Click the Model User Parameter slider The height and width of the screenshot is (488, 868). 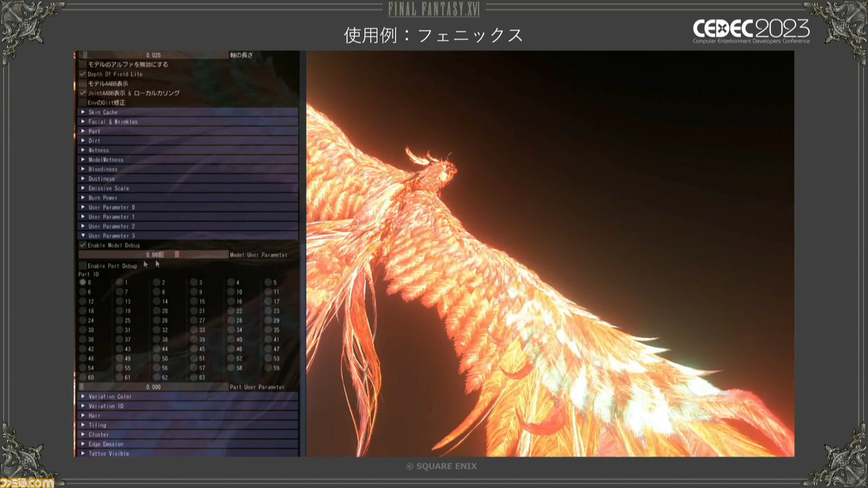pos(153,254)
